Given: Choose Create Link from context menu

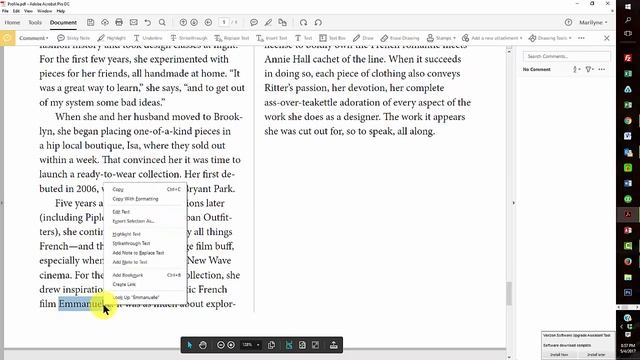Looking at the screenshot, I should click(146, 284).
